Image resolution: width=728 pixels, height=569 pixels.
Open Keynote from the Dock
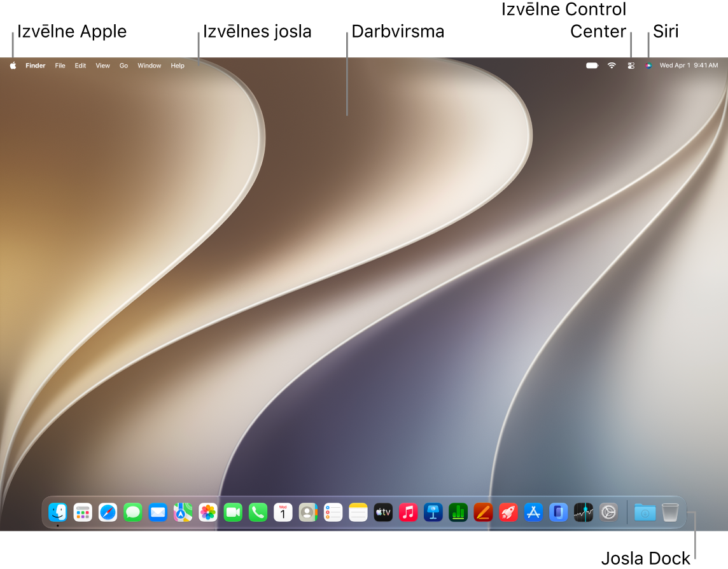click(x=433, y=512)
